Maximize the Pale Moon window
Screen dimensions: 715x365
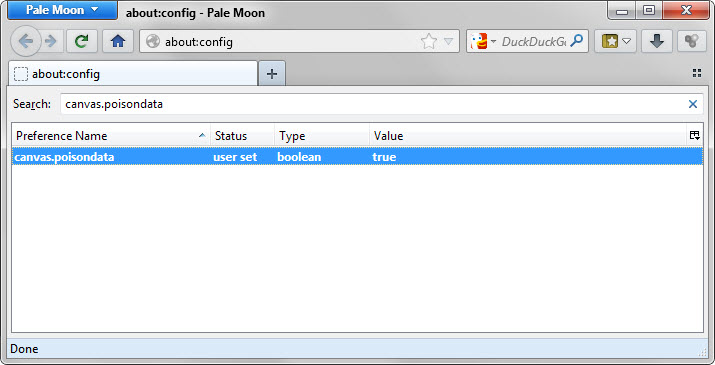tap(649, 10)
